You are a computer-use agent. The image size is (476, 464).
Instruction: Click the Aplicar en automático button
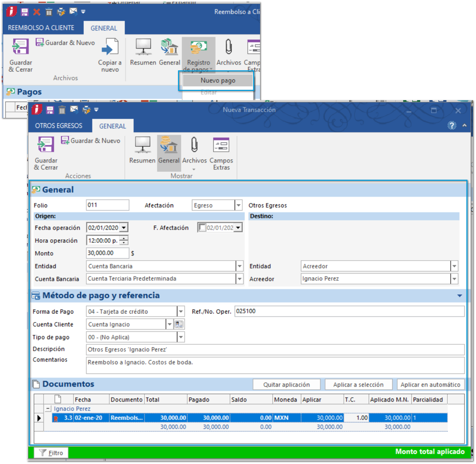click(430, 385)
